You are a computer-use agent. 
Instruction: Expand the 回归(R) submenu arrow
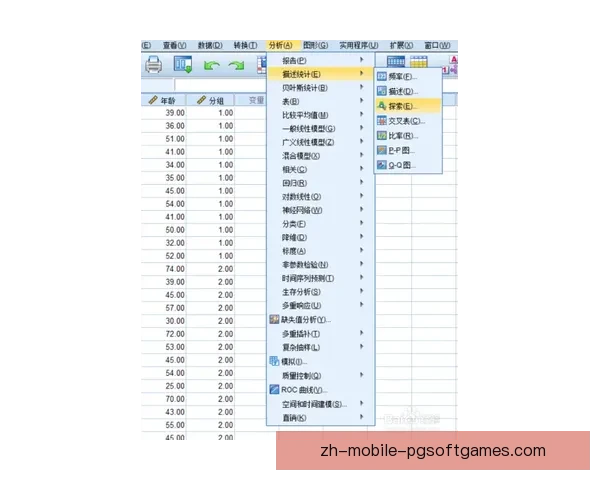[361, 182]
